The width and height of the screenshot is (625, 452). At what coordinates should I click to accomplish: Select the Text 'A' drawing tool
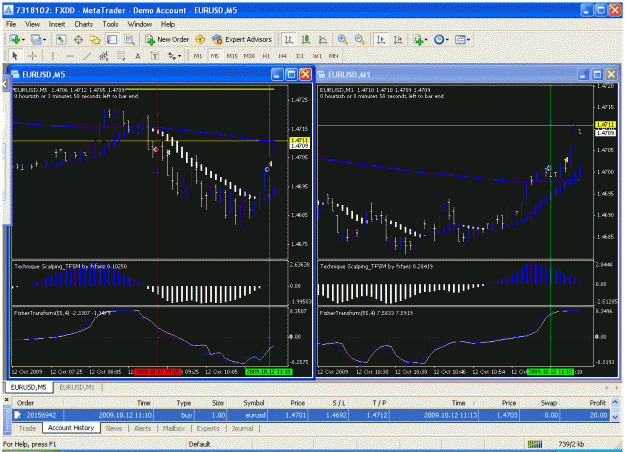[138, 56]
